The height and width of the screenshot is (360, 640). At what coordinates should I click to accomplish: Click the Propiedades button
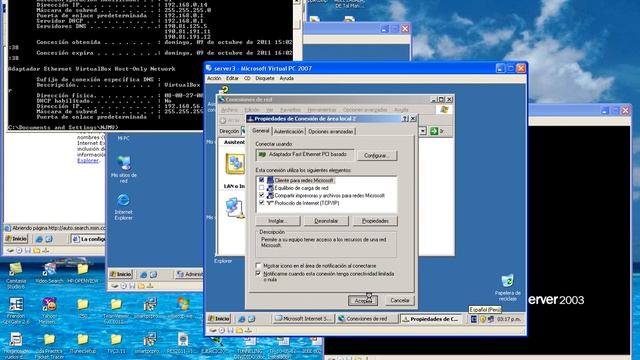[375, 221]
